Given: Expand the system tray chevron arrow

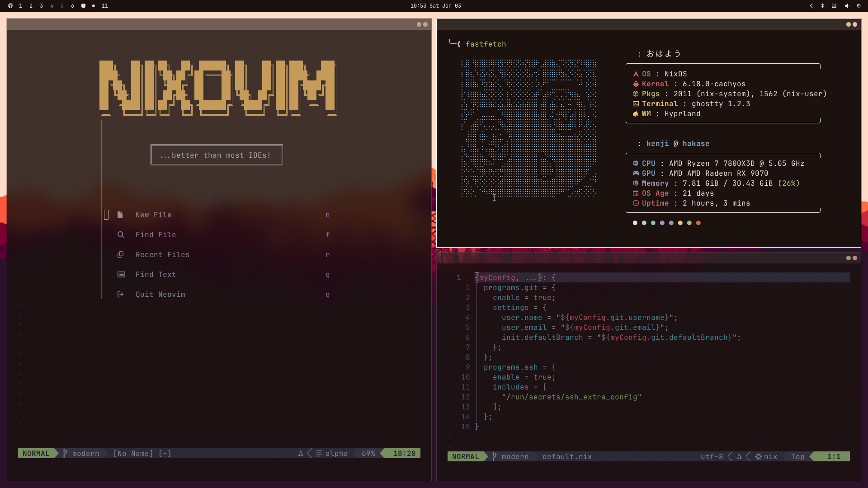Looking at the screenshot, I should (811, 6).
